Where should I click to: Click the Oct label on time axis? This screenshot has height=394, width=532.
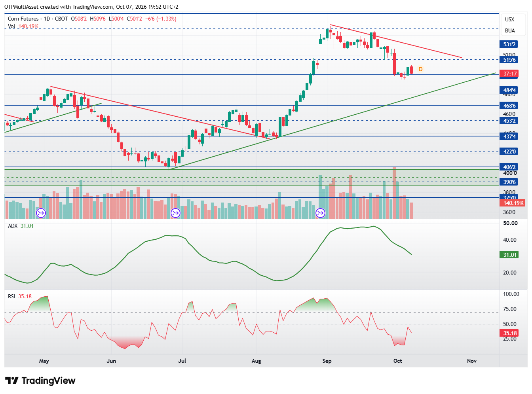click(x=398, y=361)
